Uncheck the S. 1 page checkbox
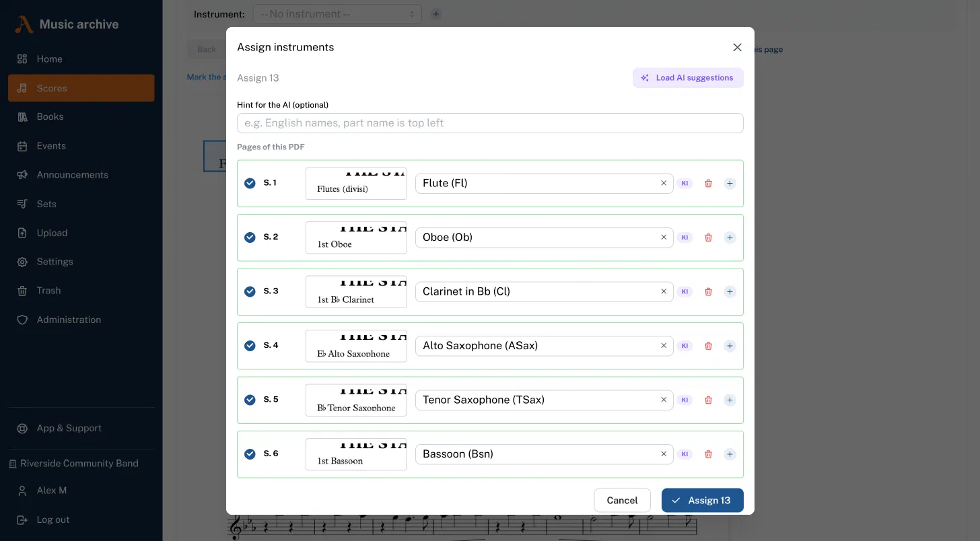This screenshot has width=980, height=541. coord(250,183)
